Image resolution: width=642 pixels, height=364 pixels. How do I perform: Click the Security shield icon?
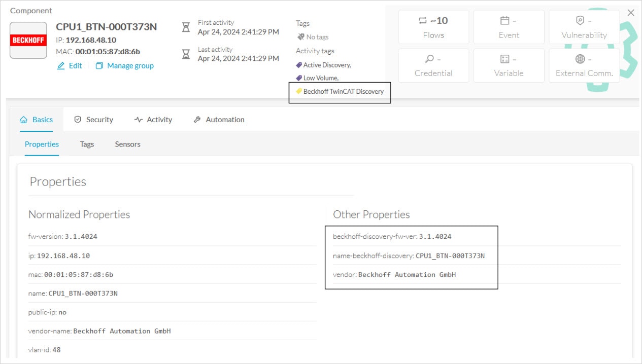pyautogui.click(x=78, y=120)
